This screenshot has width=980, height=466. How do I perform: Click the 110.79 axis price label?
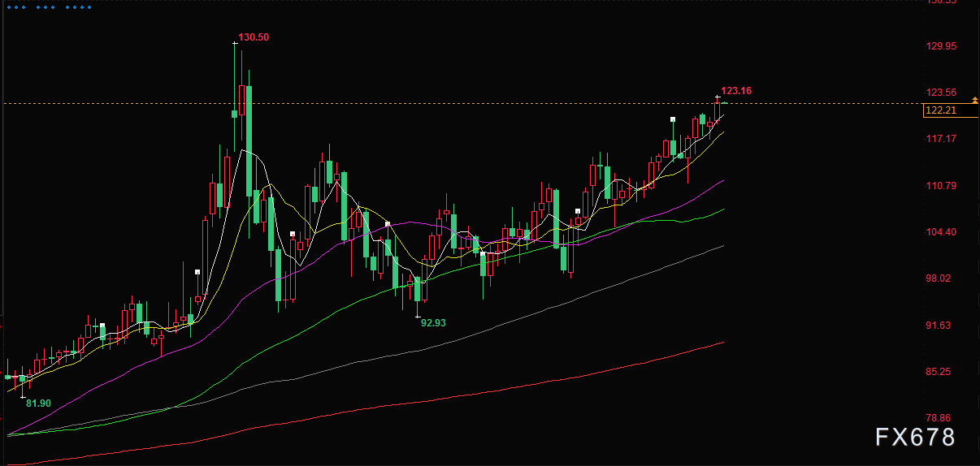tap(941, 186)
